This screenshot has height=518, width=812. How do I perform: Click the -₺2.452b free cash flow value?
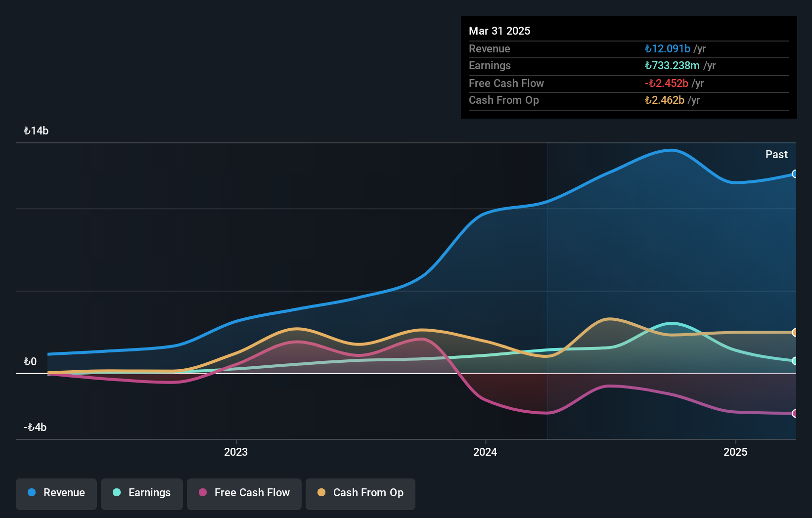[x=667, y=84]
